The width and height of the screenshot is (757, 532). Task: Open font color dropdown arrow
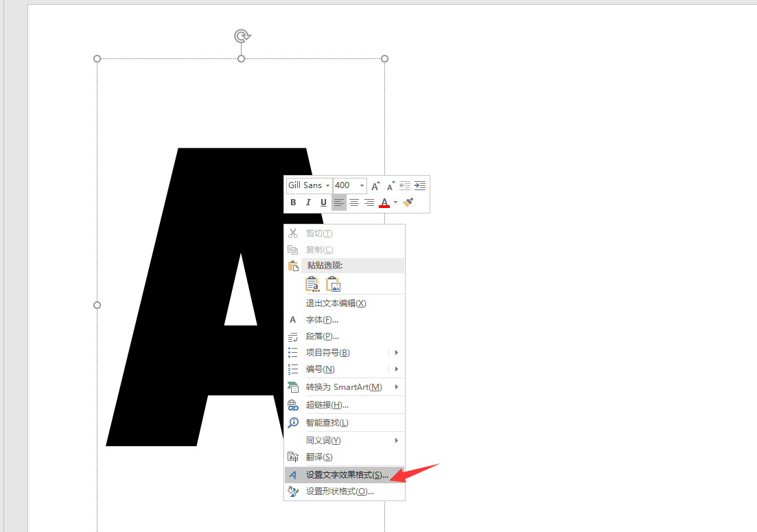[x=395, y=203]
